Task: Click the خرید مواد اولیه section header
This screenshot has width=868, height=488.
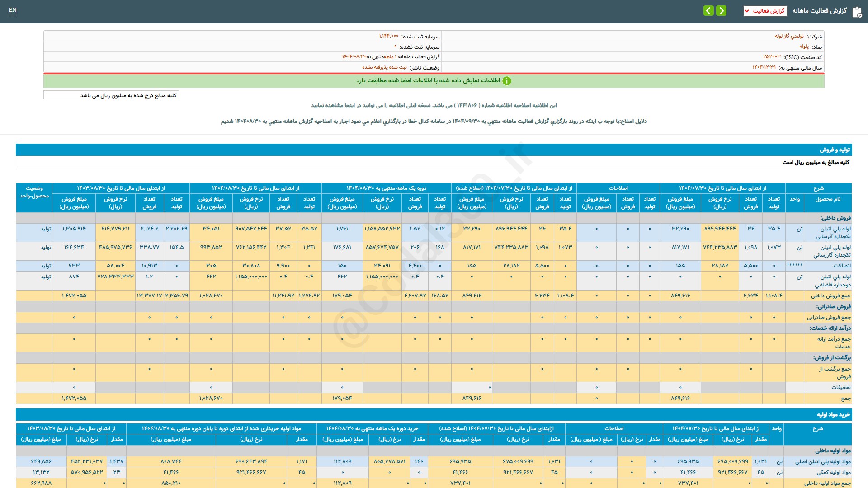Action: [x=833, y=414]
